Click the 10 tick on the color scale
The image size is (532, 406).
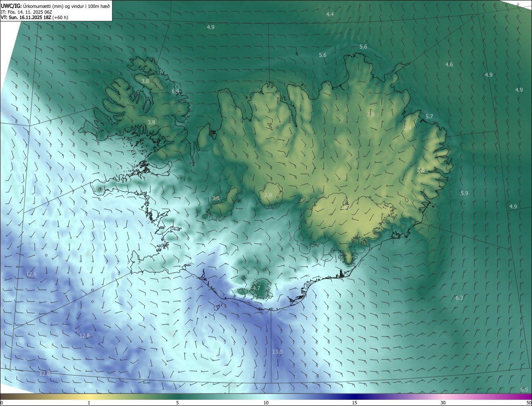click(266, 403)
